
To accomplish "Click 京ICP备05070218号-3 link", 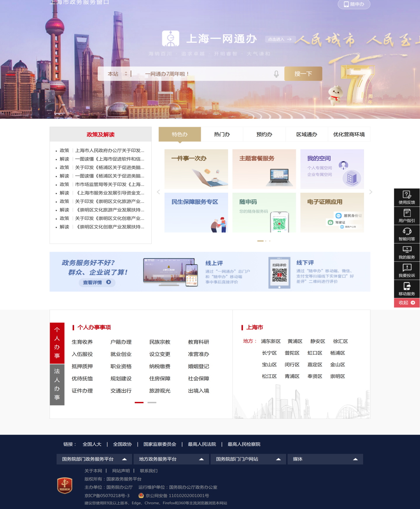I will click(x=107, y=495).
